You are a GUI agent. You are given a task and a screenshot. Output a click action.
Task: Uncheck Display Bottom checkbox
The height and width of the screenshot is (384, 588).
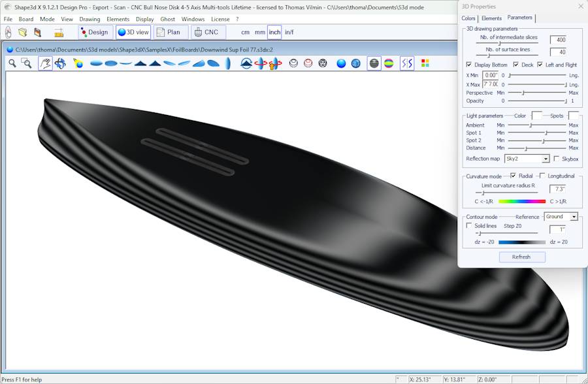coord(469,65)
